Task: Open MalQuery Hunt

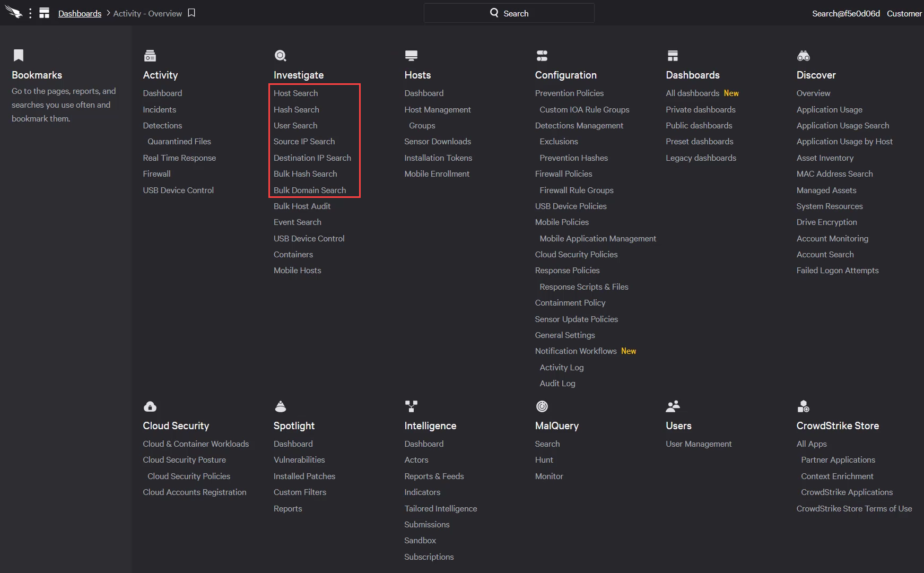Action: pyautogui.click(x=544, y=460)
